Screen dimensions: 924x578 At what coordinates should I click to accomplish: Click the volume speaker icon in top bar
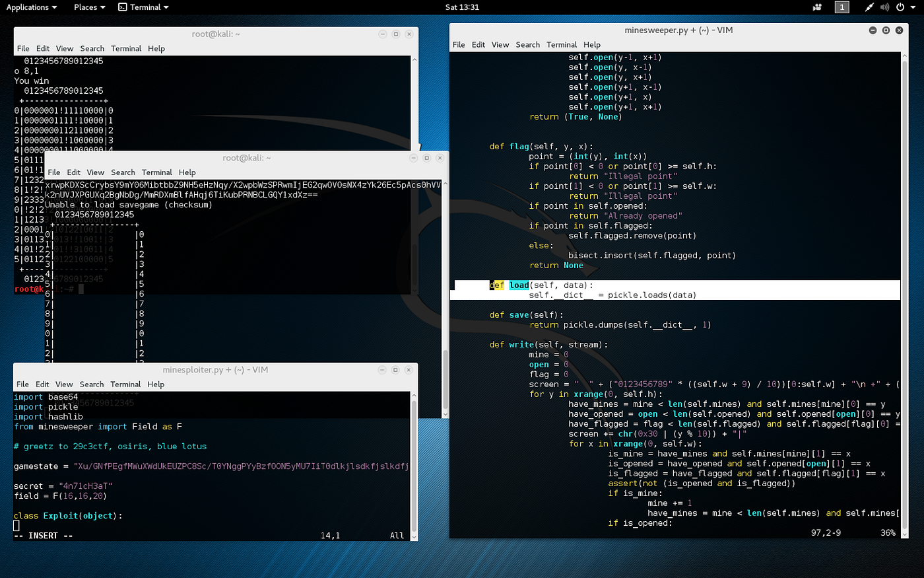coord(884,7)
